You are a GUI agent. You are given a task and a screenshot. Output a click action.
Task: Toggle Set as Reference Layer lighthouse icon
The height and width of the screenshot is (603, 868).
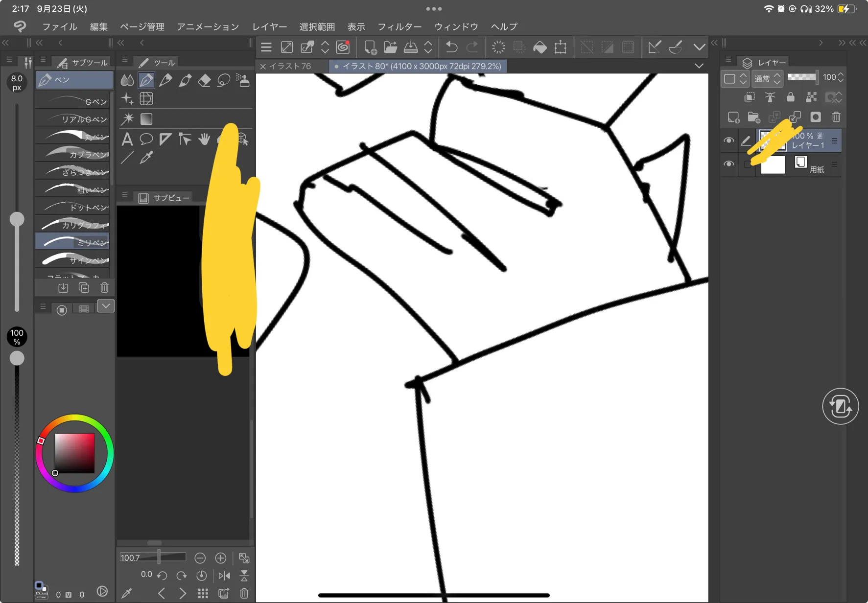[x=770, y=97]
